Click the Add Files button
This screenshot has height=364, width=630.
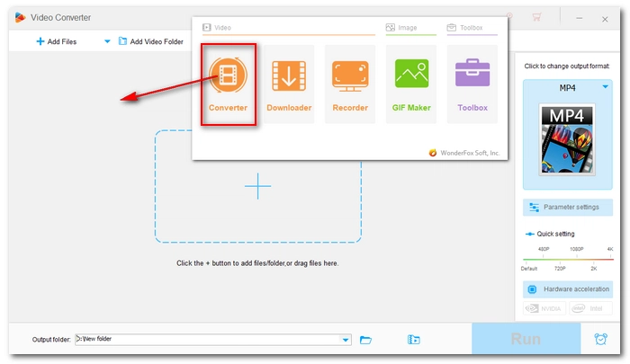click(x=57, y=41)
